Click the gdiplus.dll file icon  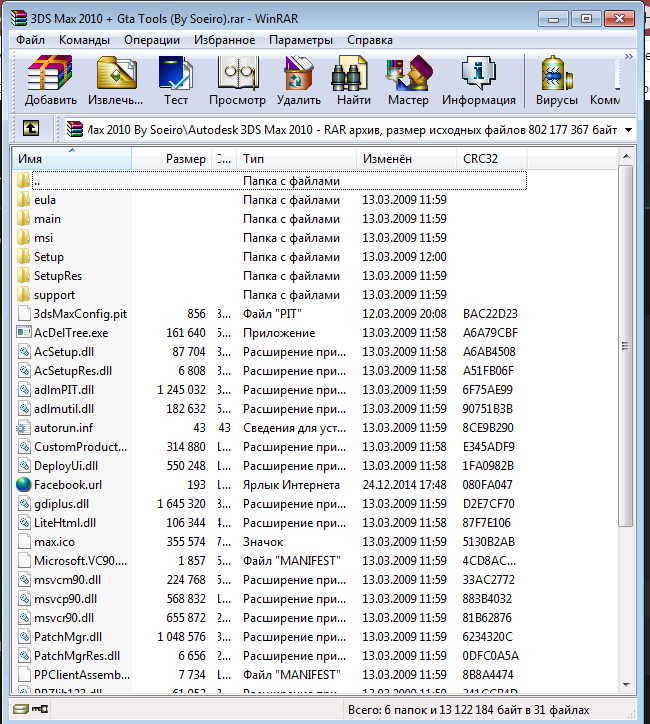24,504
